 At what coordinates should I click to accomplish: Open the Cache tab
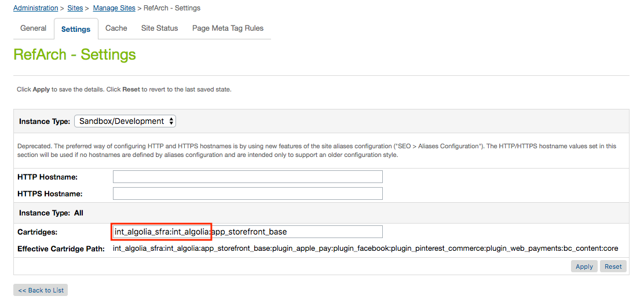116,28
